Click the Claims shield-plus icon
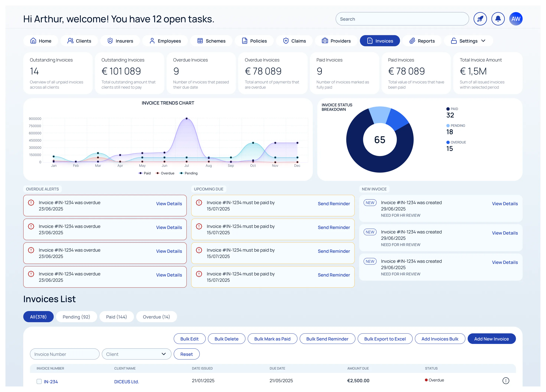 286,41
